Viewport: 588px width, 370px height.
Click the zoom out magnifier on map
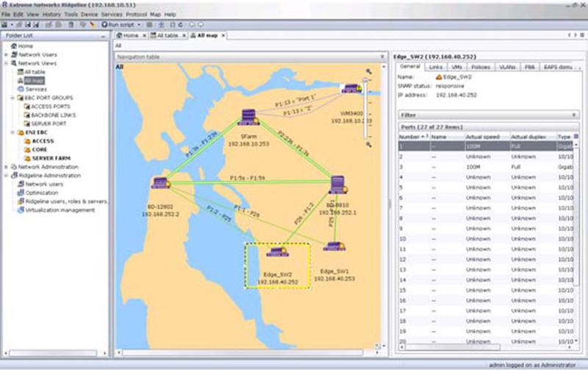click(x=369, y=144)
